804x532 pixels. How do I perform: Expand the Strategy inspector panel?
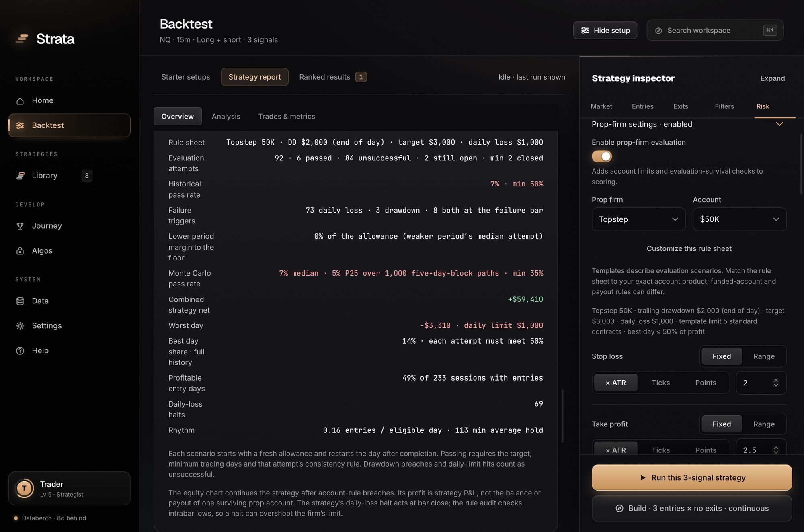772,78
